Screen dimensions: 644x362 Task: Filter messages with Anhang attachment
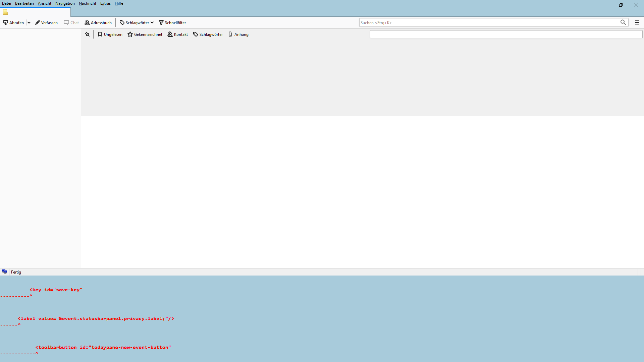pos(238,35)
